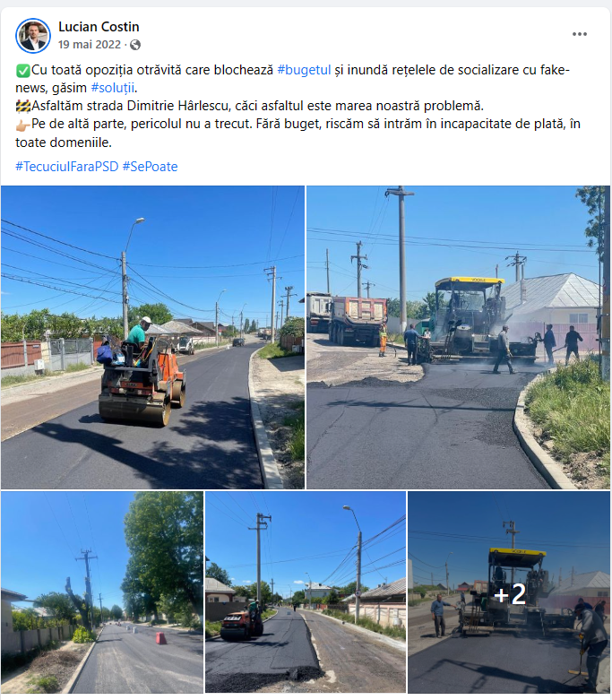Click the public globe audience icon

pyautogui.click(x=135, y=45)
